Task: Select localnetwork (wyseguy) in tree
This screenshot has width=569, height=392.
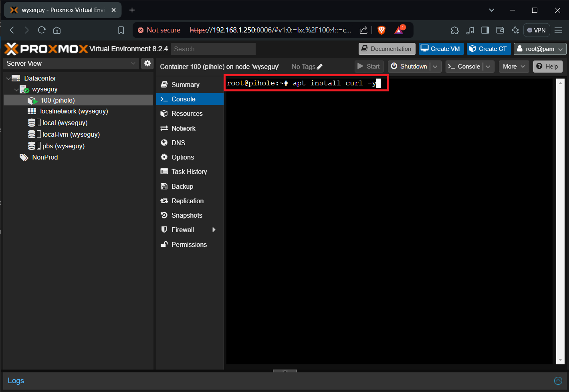Action: pos(79,111)
